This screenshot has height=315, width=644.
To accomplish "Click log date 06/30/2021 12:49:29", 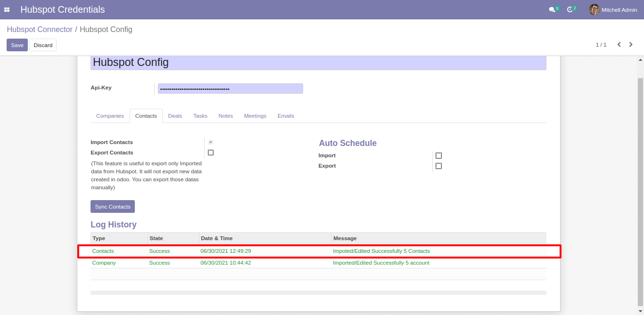I will (226, 251).
